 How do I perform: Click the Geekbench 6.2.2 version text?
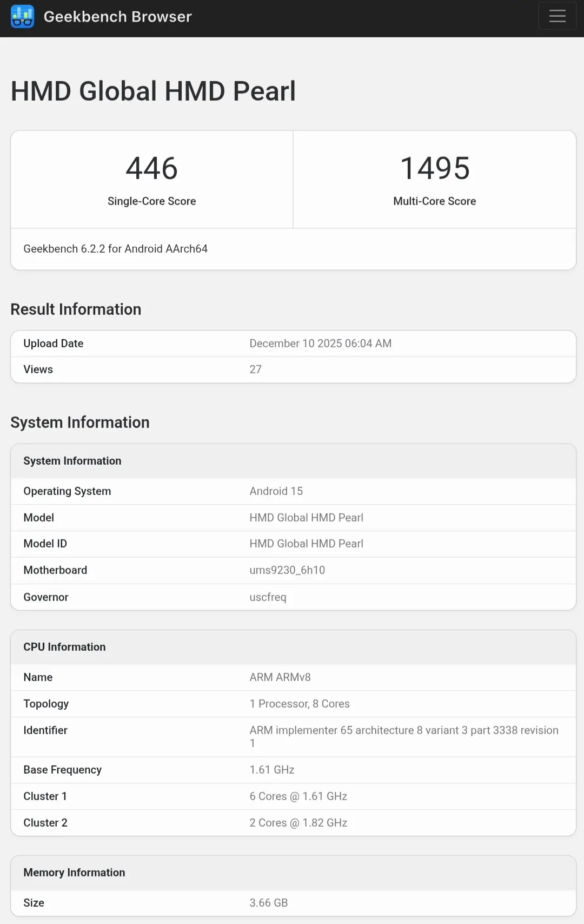(x=115, y=249)
